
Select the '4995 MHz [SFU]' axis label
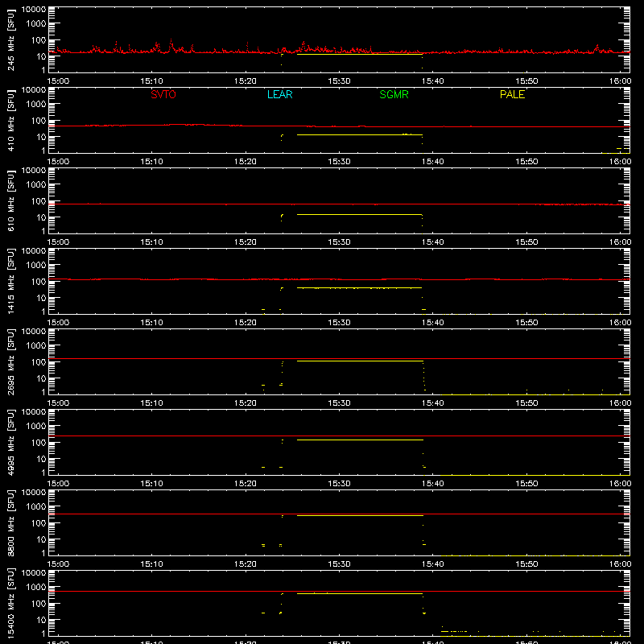[x=11, y=442]
